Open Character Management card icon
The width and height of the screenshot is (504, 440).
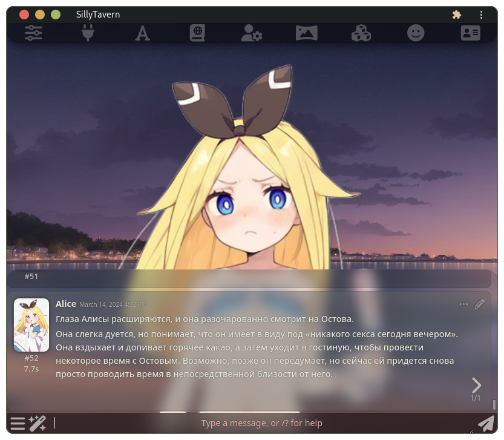tap(470, 33)
